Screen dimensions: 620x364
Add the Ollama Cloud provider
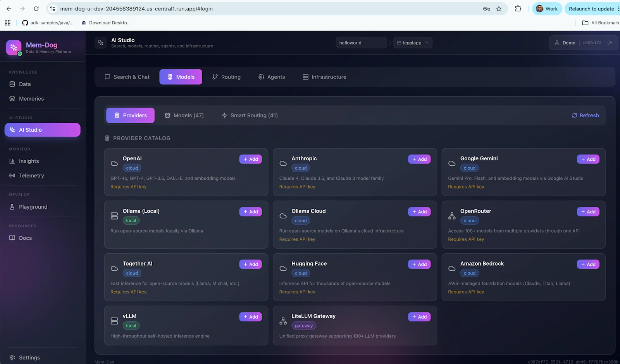click(x=419, y=212)
